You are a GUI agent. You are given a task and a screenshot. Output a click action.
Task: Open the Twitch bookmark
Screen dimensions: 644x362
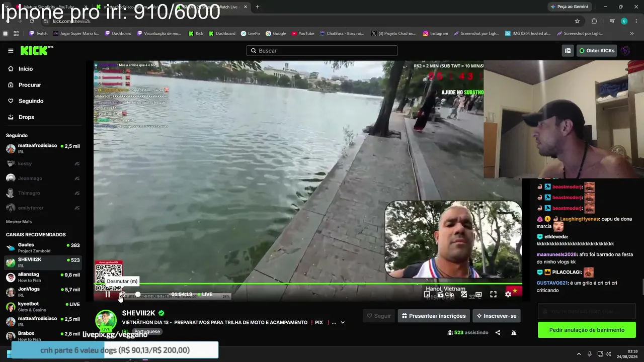pyautogui.click(x=38, y=34)
